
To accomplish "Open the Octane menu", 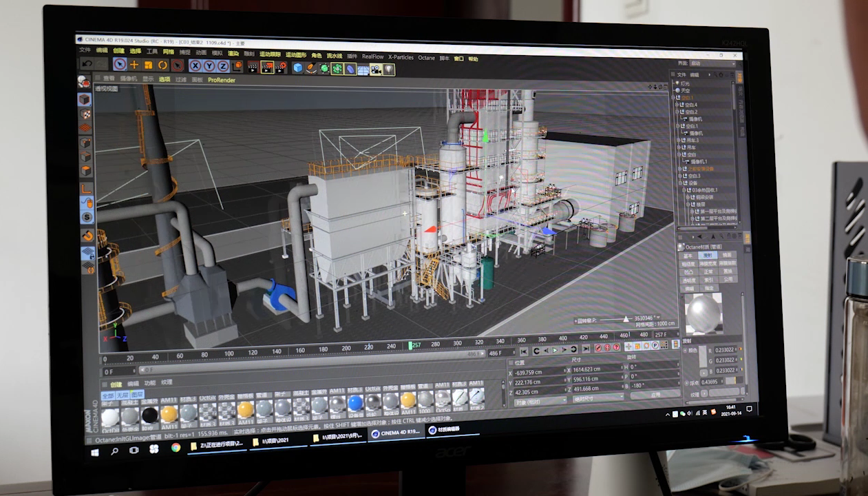I will click(427, 58).
